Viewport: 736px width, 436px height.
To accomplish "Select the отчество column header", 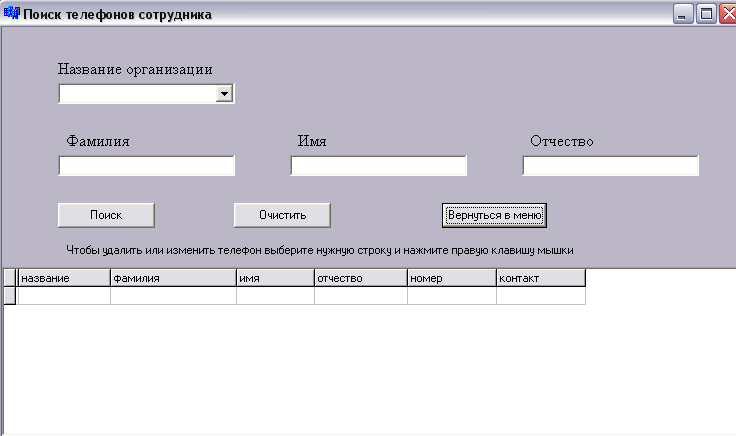I will [x=361, y=278].
